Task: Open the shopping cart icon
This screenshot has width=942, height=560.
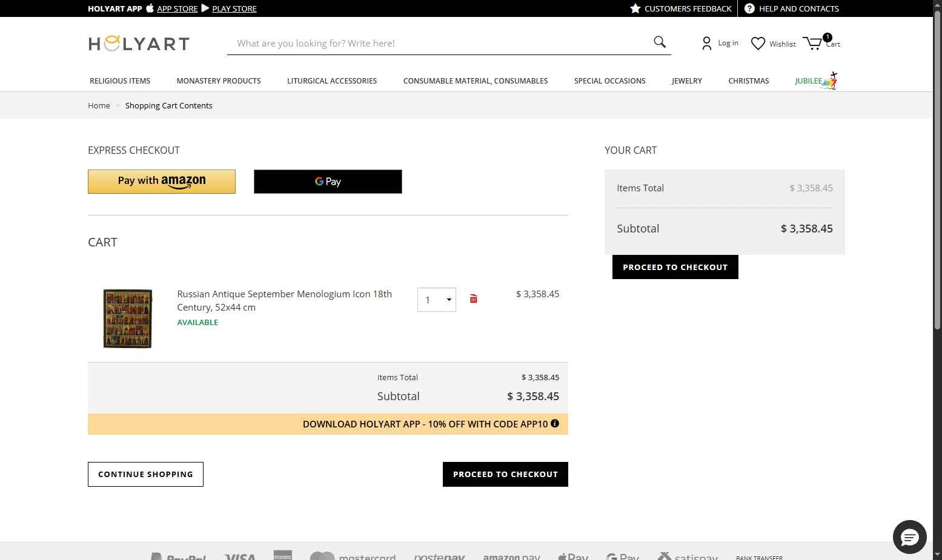Action: tap(813, 43)
